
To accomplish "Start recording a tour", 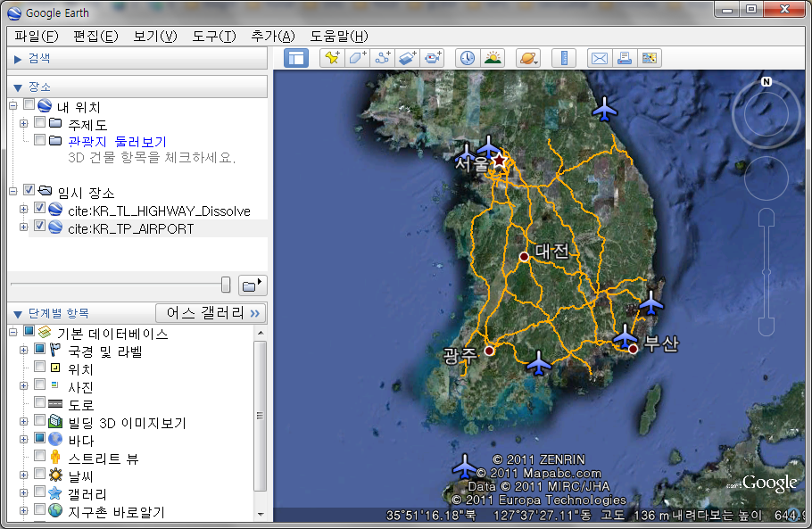I will click(x=431, y=57).
